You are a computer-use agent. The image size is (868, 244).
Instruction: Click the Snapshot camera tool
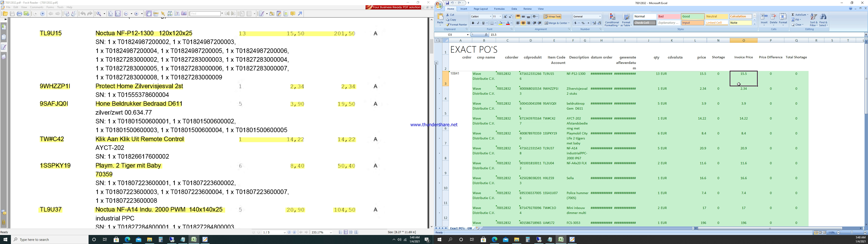tap(184, 14)
